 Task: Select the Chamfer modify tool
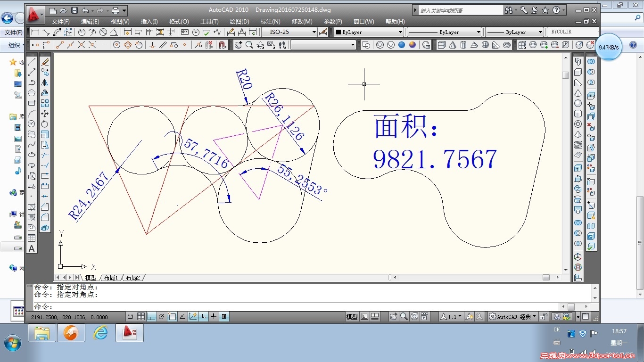click(x=45, y=207)
